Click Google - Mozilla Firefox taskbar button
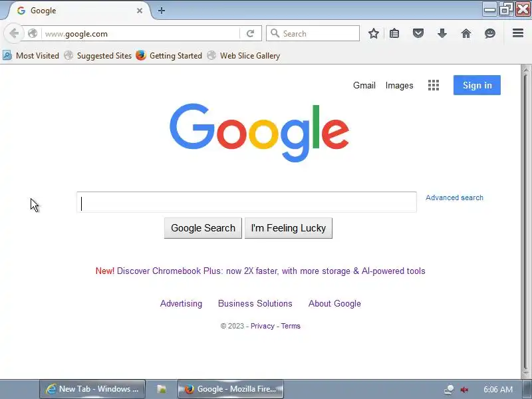The height and width of the screenshot is (399, 532). [x=231, y=389]
